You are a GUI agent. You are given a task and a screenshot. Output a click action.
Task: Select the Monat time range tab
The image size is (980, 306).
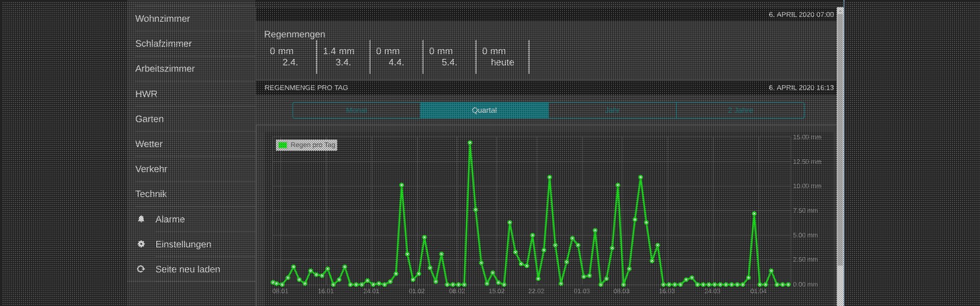pos(356,110)
